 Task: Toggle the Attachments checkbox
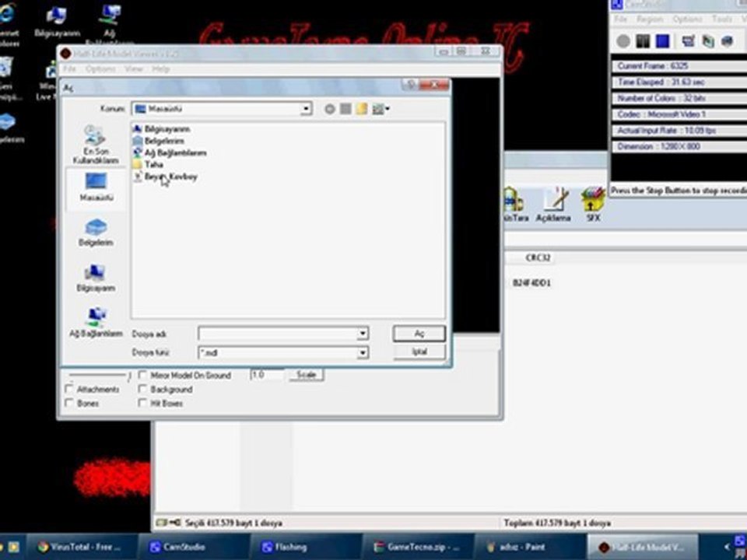(x=69, y=389)
